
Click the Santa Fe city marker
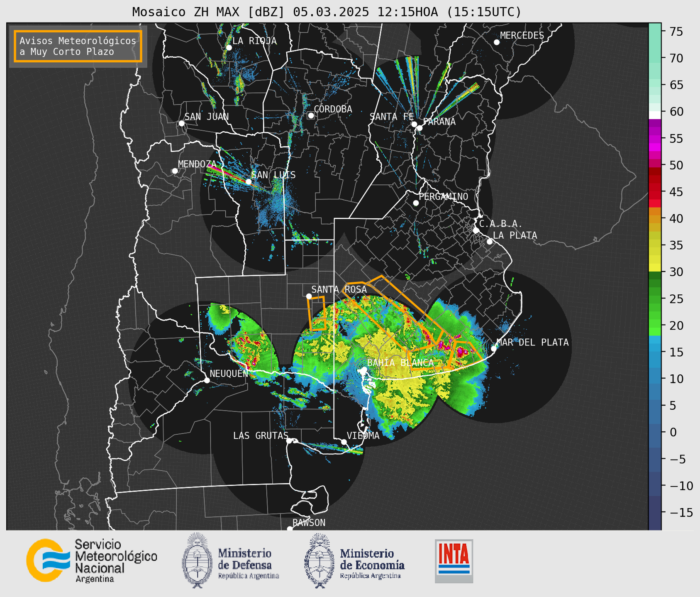tap(414, 124)
